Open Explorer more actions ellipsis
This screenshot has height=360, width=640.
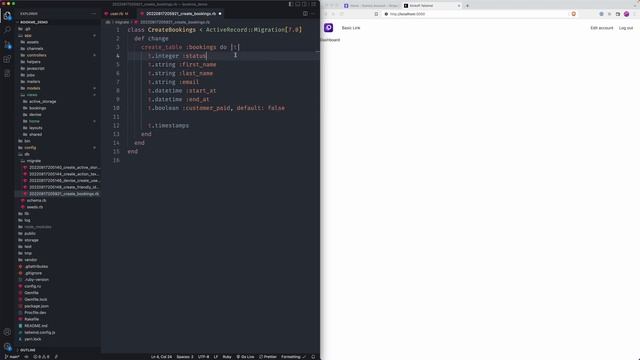[93, 13]
